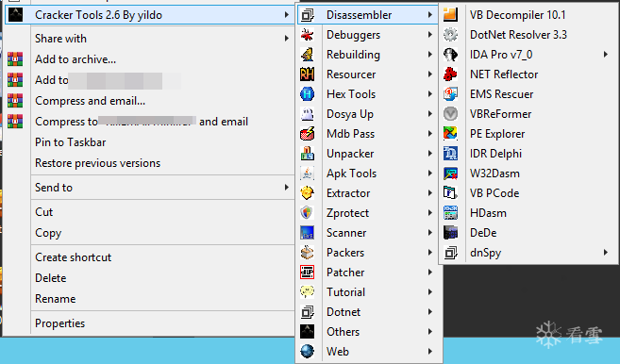620x364 pixels.
Task: Open the Cracker Tools 2.6 By yildo menu
Action: click(149, 15)
